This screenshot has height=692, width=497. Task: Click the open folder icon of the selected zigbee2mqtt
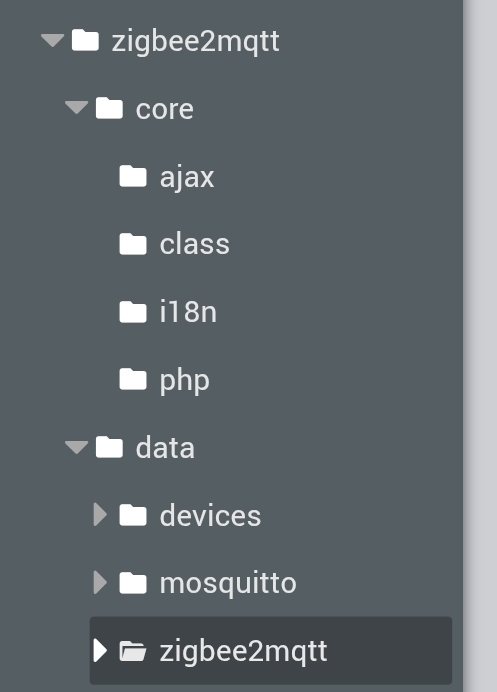tap(133, 651)
